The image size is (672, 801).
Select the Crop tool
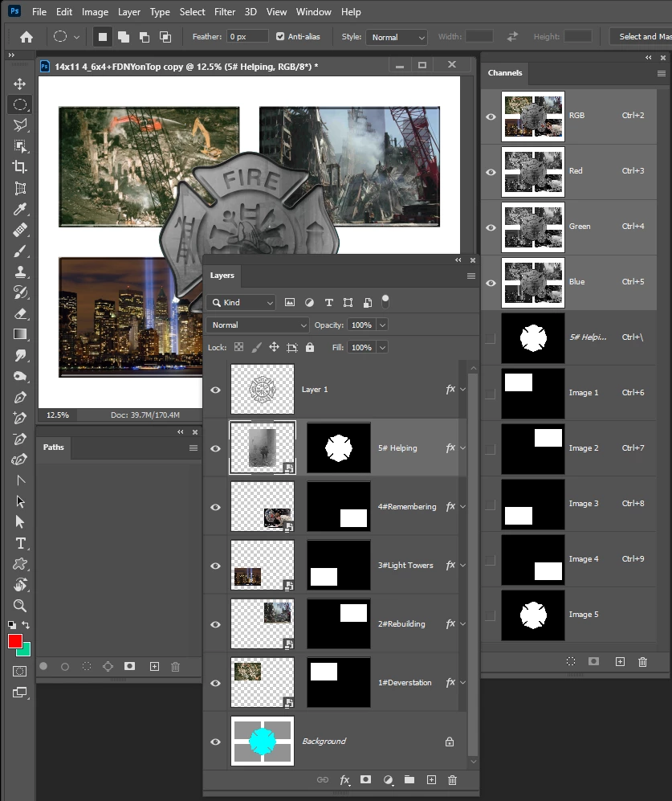20,166
